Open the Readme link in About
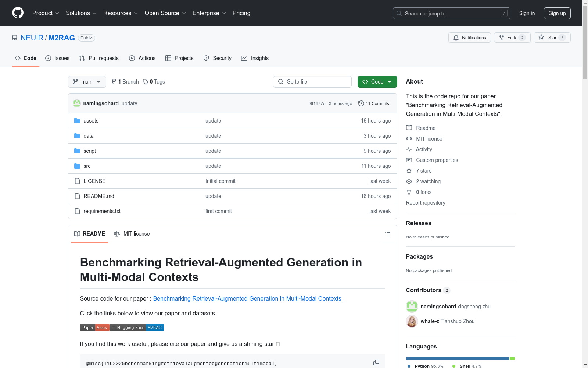Screen dimensions: 588x368 coord(421,128)
